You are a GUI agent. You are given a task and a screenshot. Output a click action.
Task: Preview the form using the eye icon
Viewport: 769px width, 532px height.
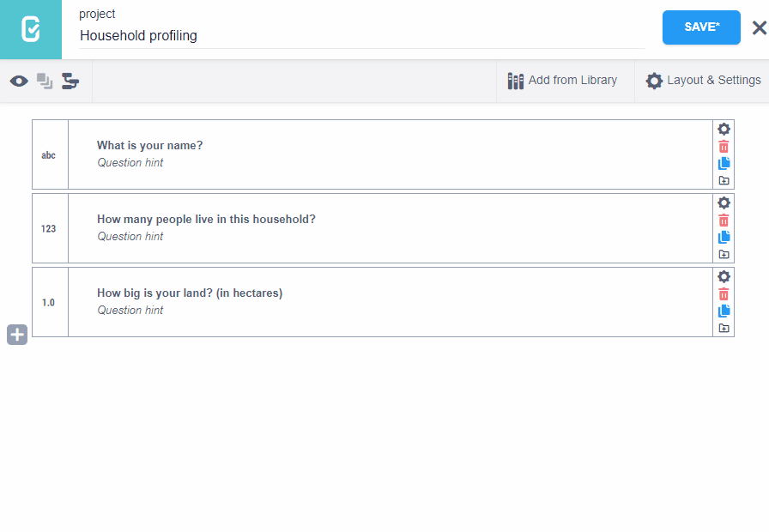pyautogui.click(x=19, y=81)
